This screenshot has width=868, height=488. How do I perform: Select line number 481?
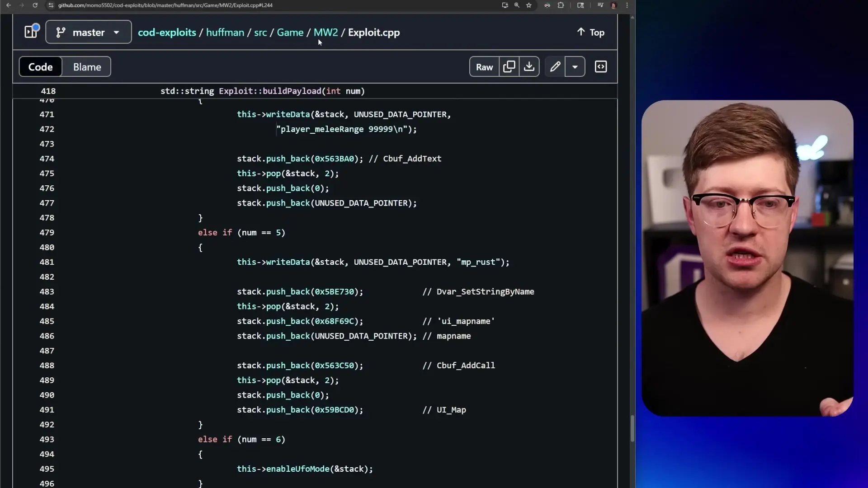tap(47, 262)
